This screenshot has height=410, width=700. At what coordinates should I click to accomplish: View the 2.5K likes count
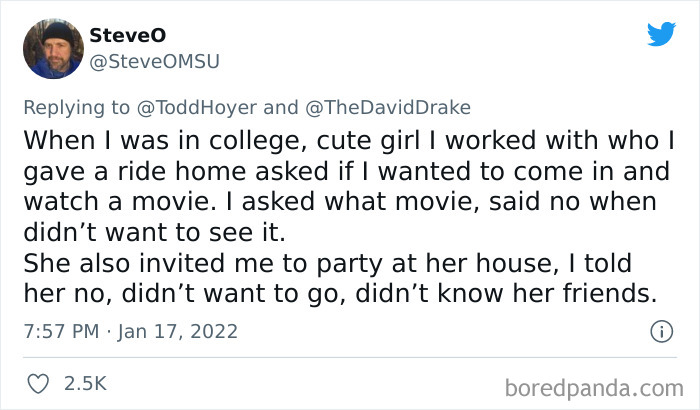(87, 383)
